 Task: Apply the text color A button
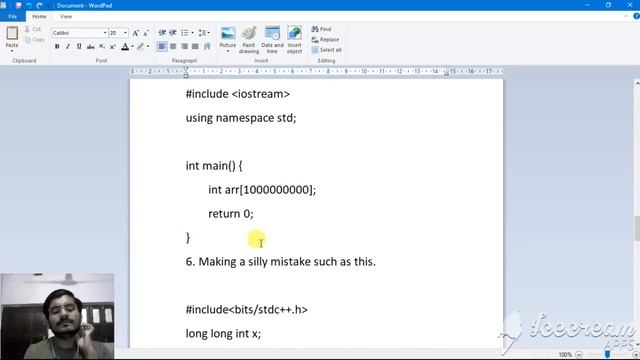click(x=125, y=47)
